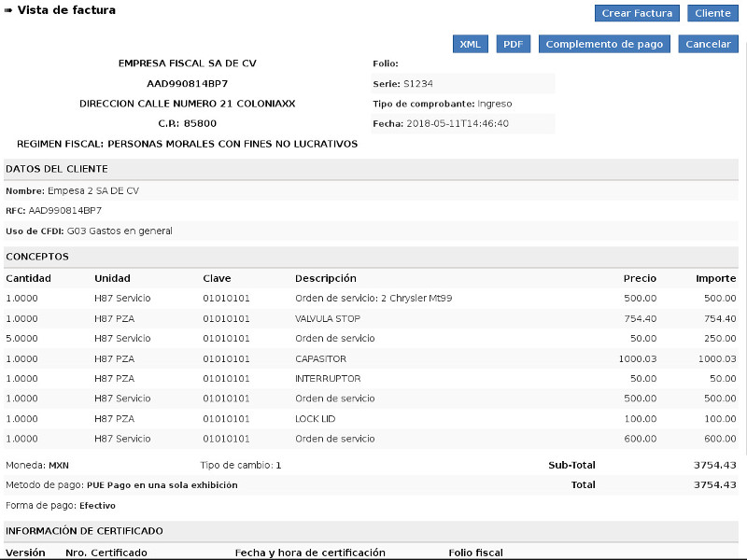Click the EMPRESA FISCAL SA DE CV title

[x=188, y=63]
